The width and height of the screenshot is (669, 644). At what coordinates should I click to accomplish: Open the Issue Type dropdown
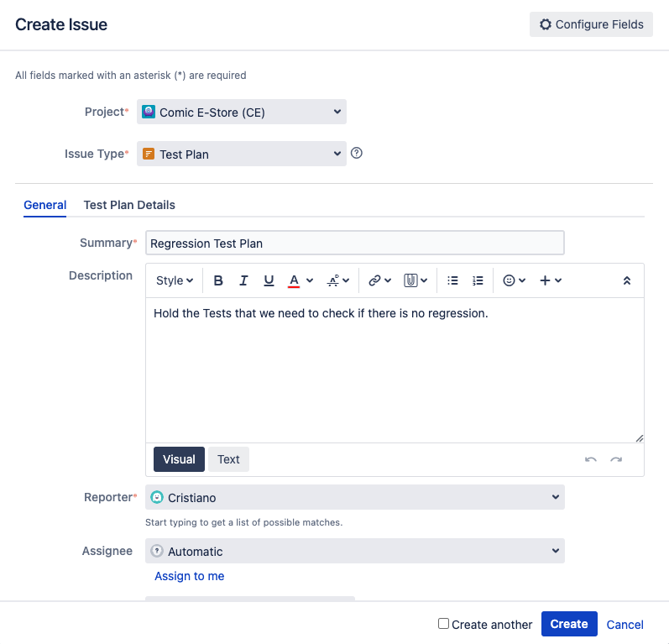[242, 154]
